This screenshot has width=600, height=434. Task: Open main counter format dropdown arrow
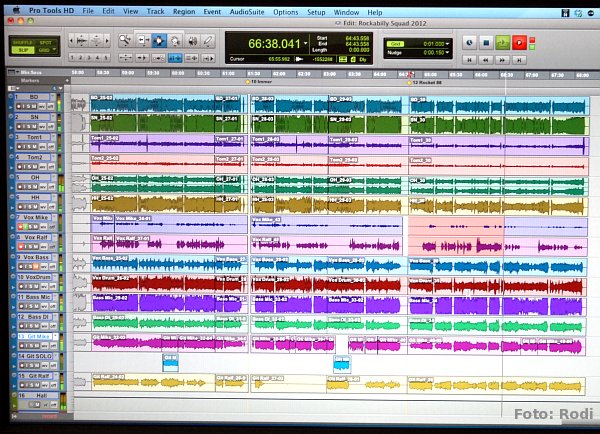click(x=305, y=43)
